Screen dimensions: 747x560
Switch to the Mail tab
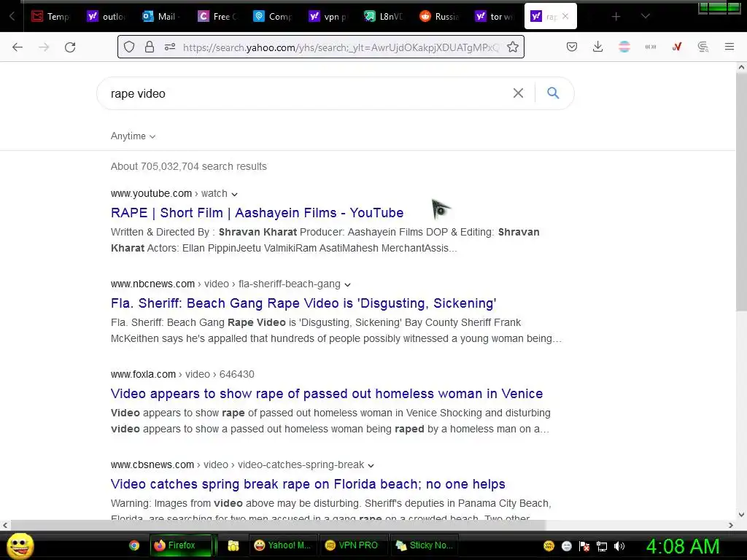click(x=161, y=16)
